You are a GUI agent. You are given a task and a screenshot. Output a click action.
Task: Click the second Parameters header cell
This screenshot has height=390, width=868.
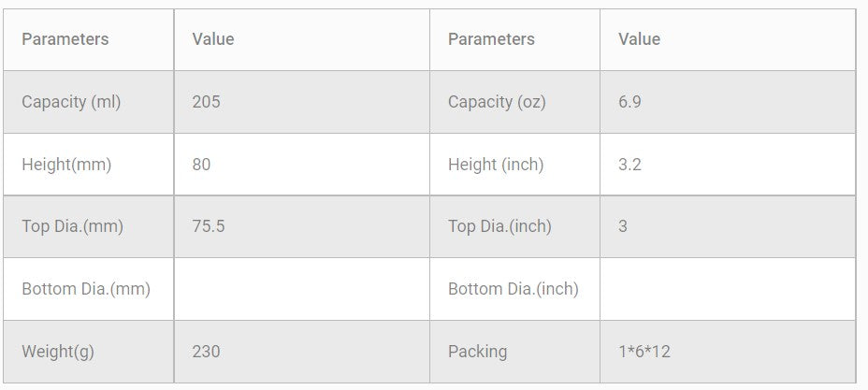tap(491, 39)
